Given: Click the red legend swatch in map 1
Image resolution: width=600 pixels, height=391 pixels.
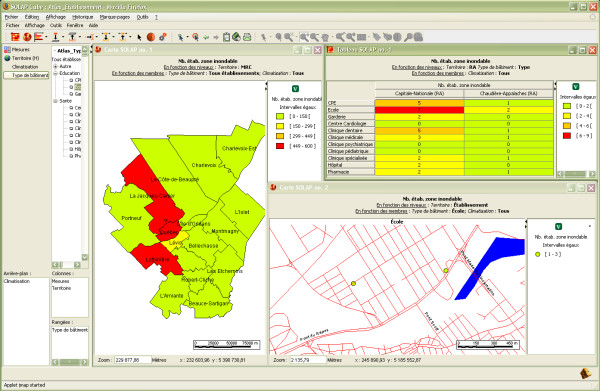Looking at the screenshot, I should [280, 146].
